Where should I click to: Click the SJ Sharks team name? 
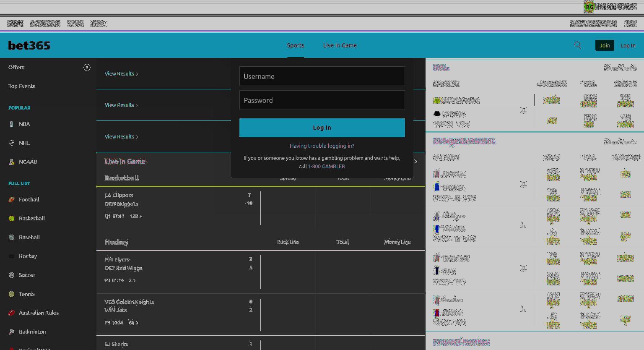[116, 344]
